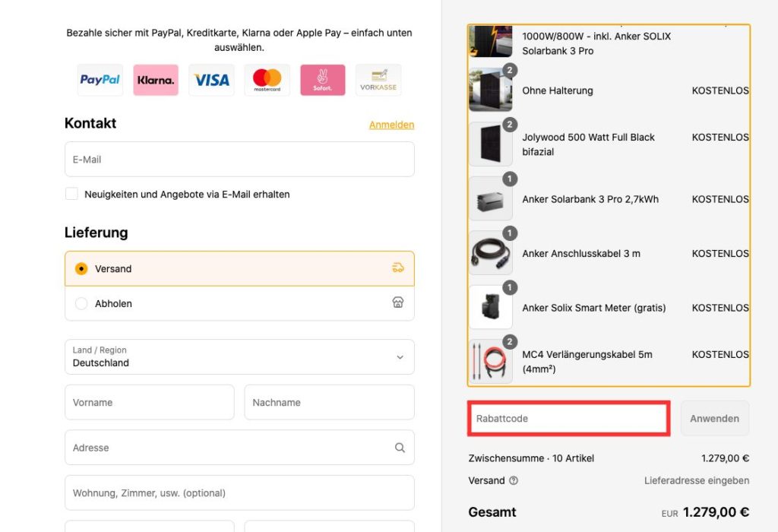Image resolution: width=778 pixels, height=532 pixels.
Task: Click the Anwenden discount button
Action: (714, 418)
